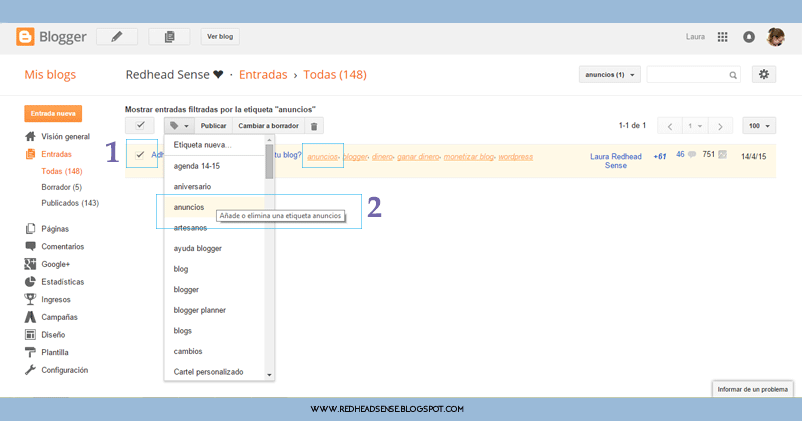Image resolution: width=802 pixels, height=421 pixels.
Task: Toggle the select-all checkbox in toolbar
Action: tap(140, 125)
